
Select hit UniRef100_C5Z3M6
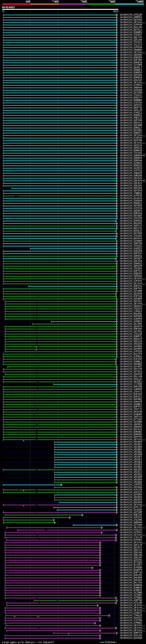click(131, 520)
